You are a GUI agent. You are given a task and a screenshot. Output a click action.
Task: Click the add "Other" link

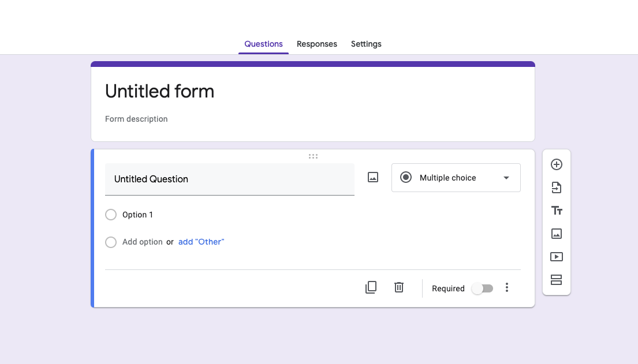(x=201, y=242)
